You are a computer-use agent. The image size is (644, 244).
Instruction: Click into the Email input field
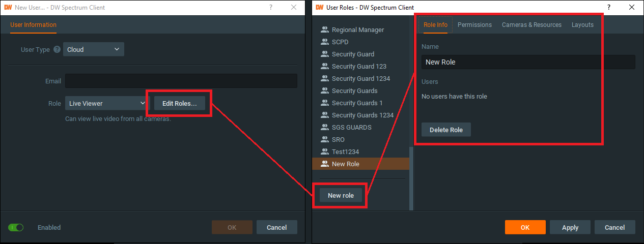click(x=181, y=81)
